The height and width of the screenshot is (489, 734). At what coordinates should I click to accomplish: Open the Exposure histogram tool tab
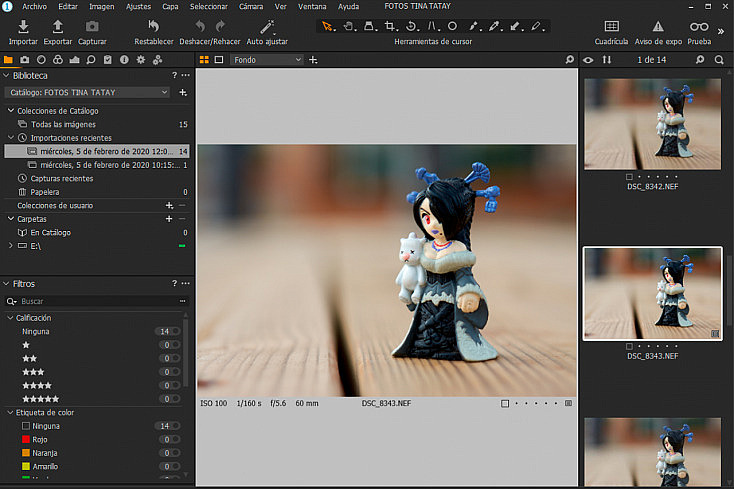(74, 59)
